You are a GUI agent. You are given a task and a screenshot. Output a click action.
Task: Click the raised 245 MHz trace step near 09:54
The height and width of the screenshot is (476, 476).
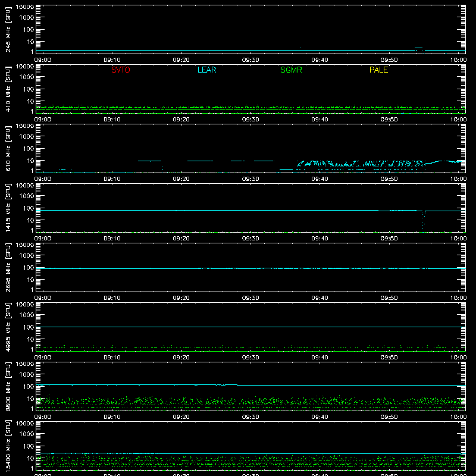[x=419, y=48]
